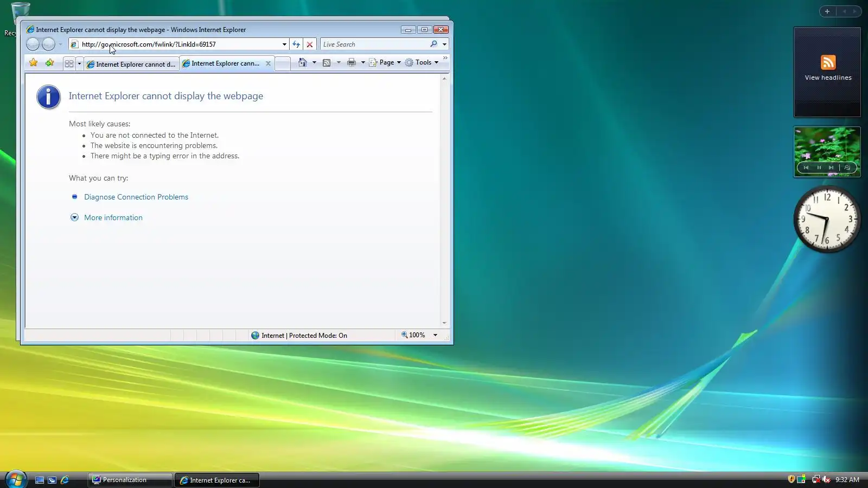Click the RSS Feeds toolbar icon
Screen dimensions: 868x488
327,62
